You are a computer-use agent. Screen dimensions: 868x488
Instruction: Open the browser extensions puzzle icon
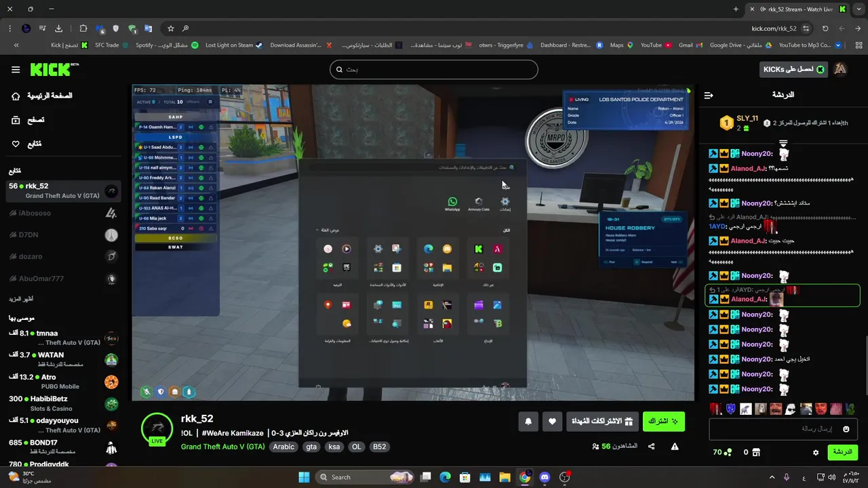[x=83, y=28]
